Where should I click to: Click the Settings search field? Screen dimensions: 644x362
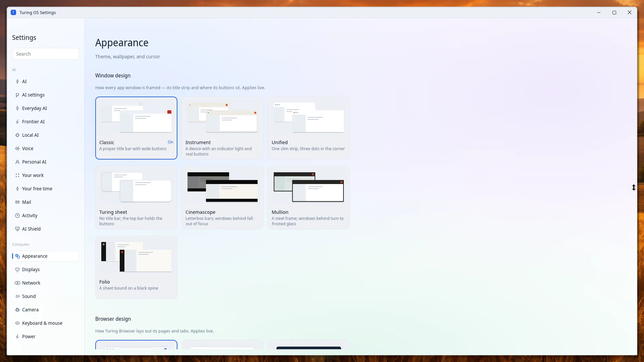tap(46, 54)
